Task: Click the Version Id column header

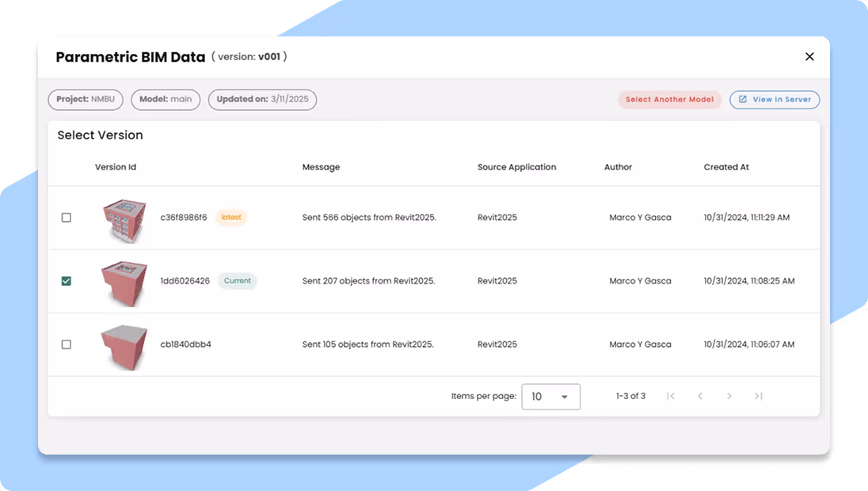Action: 114,167
